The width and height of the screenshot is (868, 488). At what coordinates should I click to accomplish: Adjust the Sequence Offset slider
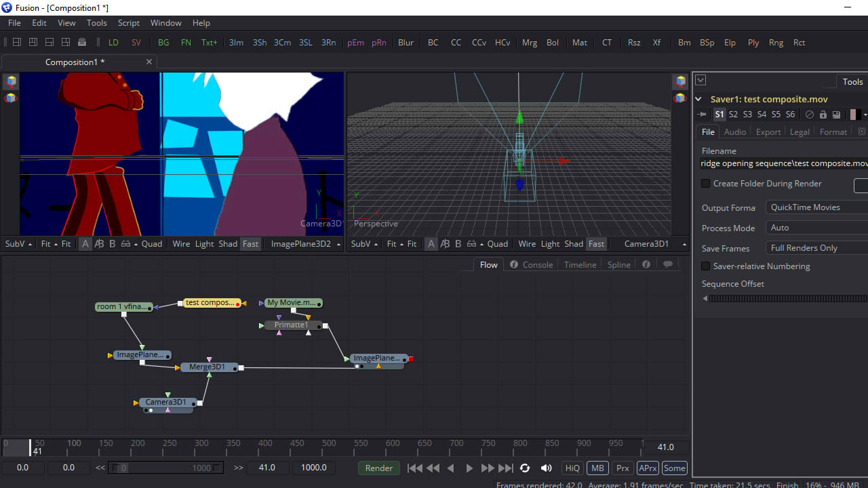785,298
